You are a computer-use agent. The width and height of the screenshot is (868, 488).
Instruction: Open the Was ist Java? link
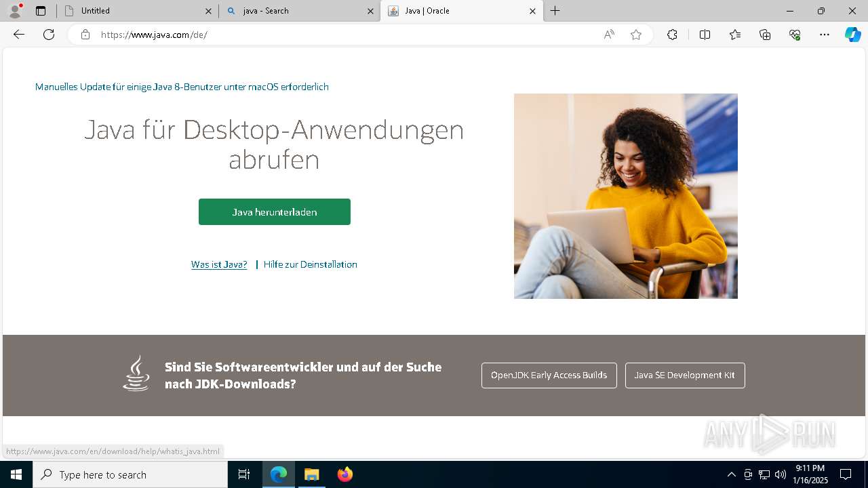click(219, 264)
